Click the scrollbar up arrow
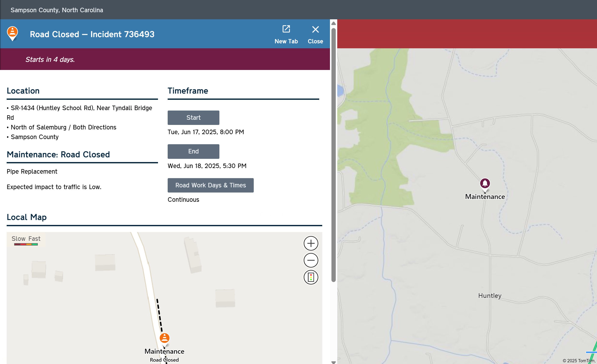 (333, 23)
